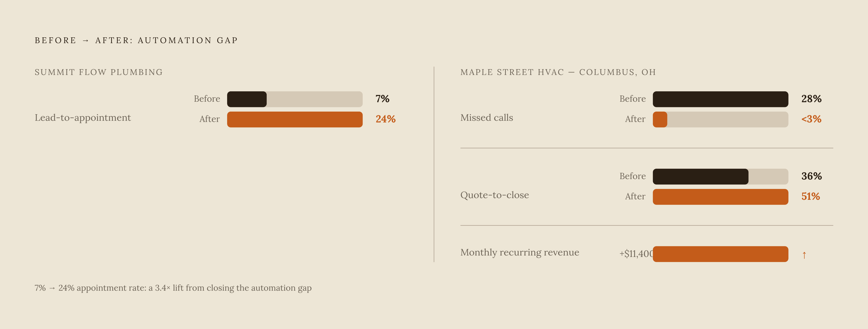Click the 36% quote-to-close value
Screen dimensions: 868x329
click(x=811, y=176)
